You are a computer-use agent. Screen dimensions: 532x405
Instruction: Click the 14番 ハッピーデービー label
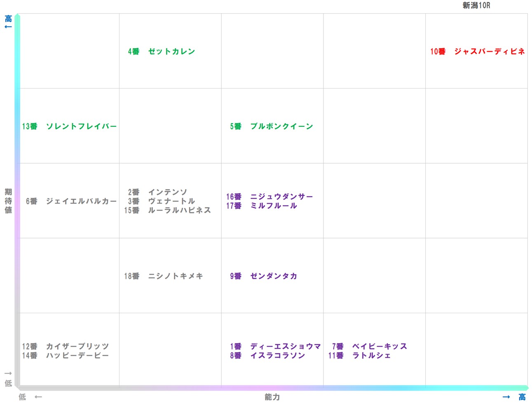pos(66,356)
